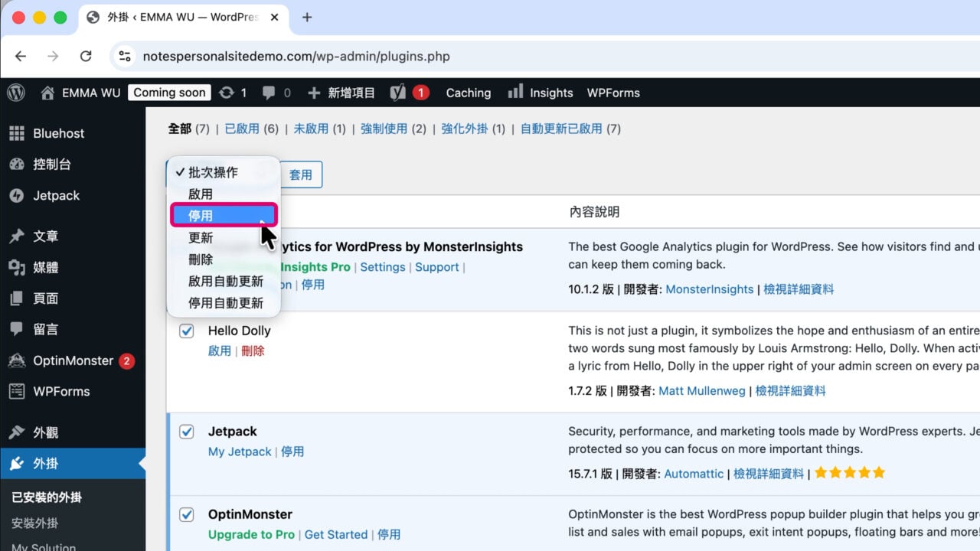Click the 留言 comment icon in sidebar
Screen dimensions: 980x551
pyautogui.click(x=17, y=329)
